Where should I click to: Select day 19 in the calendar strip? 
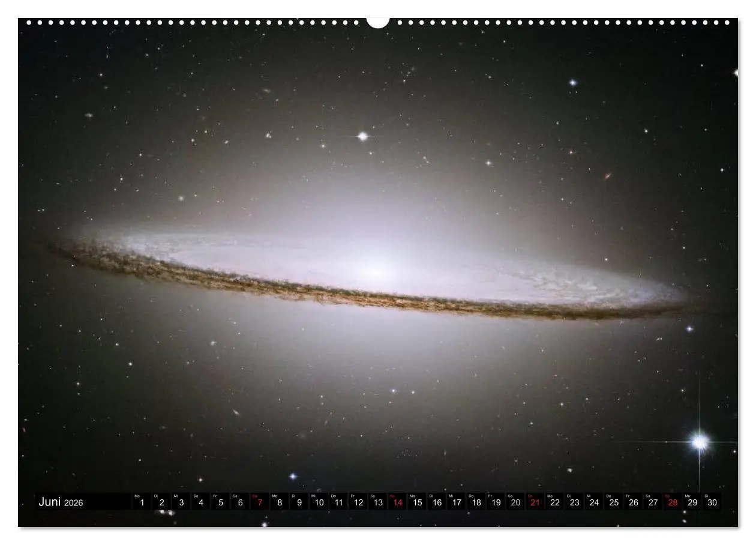pos(496,502)
